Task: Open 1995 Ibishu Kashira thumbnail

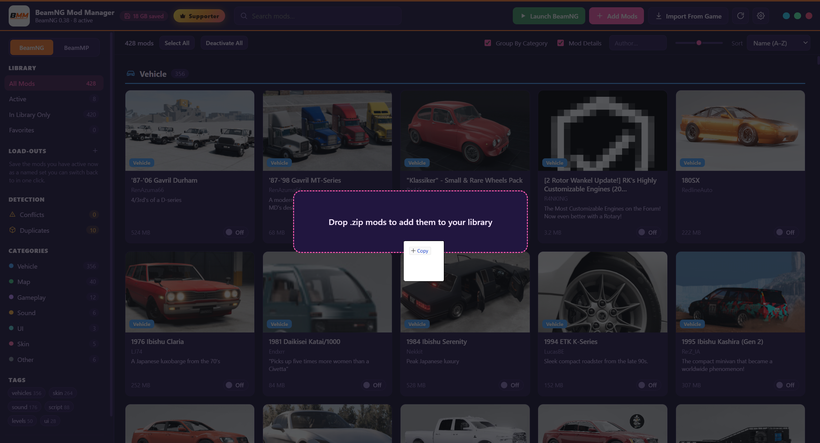Action: point(740,292)
